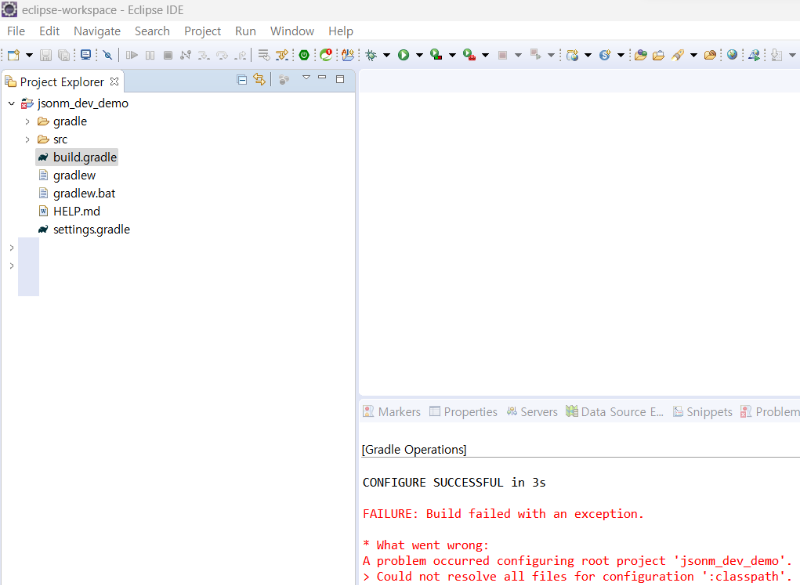Click the Web Browser globe icon
The width and height of the screenshot is (800, 585).
732,55
